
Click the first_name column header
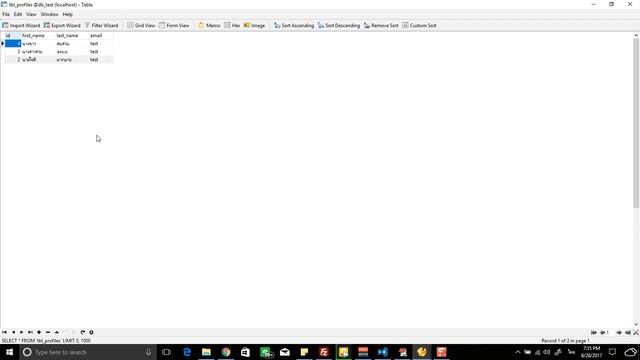click(38, 36)
